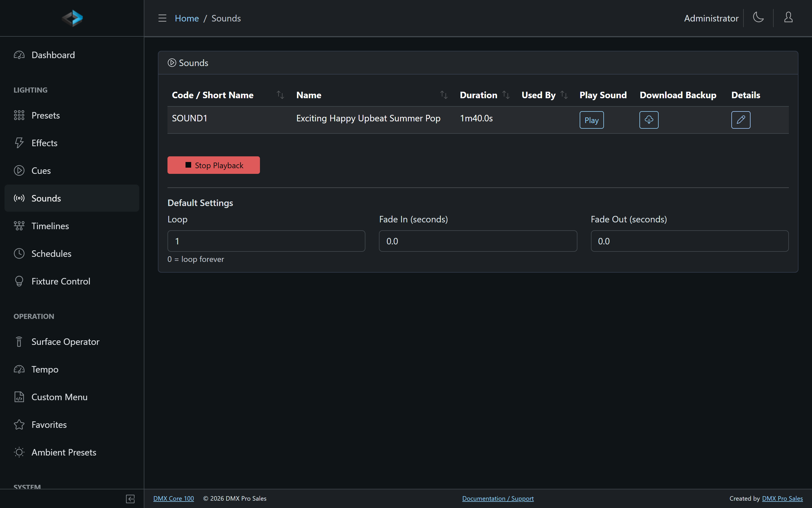Click the Custom Menu code-file icon
Viewport: 812px width, 508px height.
tap(19, 397)
